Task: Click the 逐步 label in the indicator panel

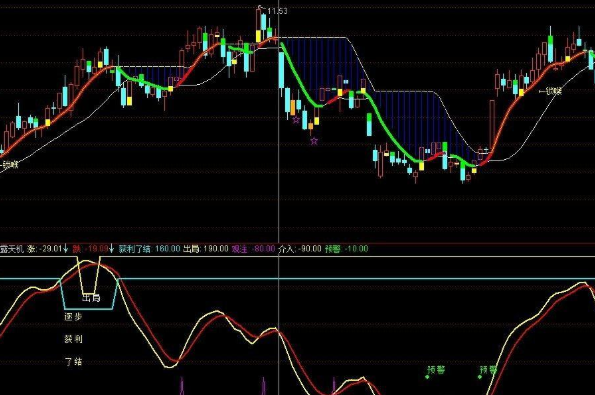Action: pos(73,316)
